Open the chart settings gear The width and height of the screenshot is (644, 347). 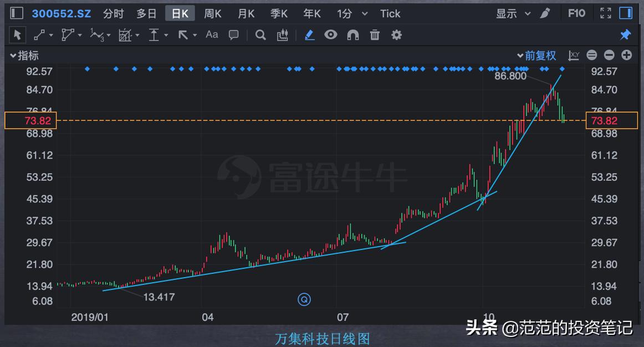pyautogui.click(x=396, y=35)
